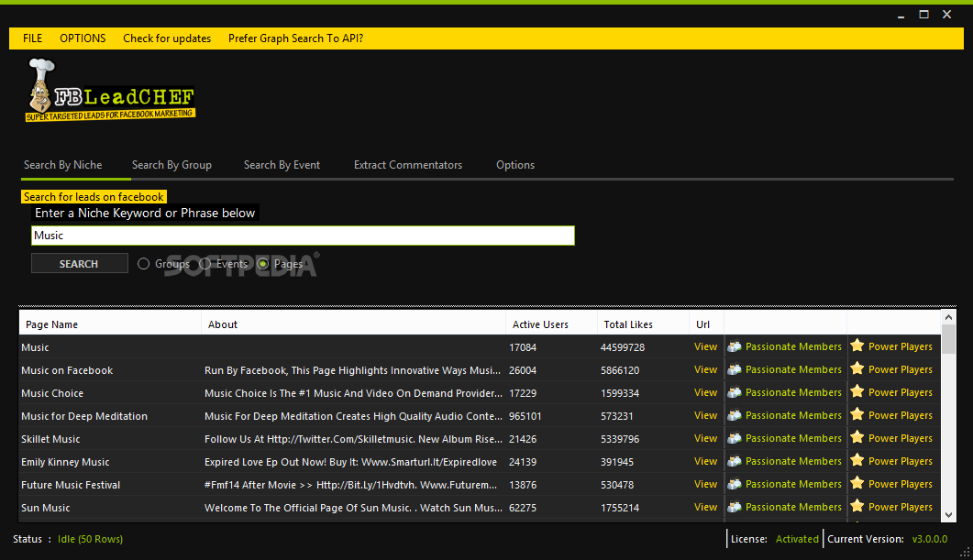Minimize the application window
Image resolution: width=973 pixels, height=560 pixels.
901,15
